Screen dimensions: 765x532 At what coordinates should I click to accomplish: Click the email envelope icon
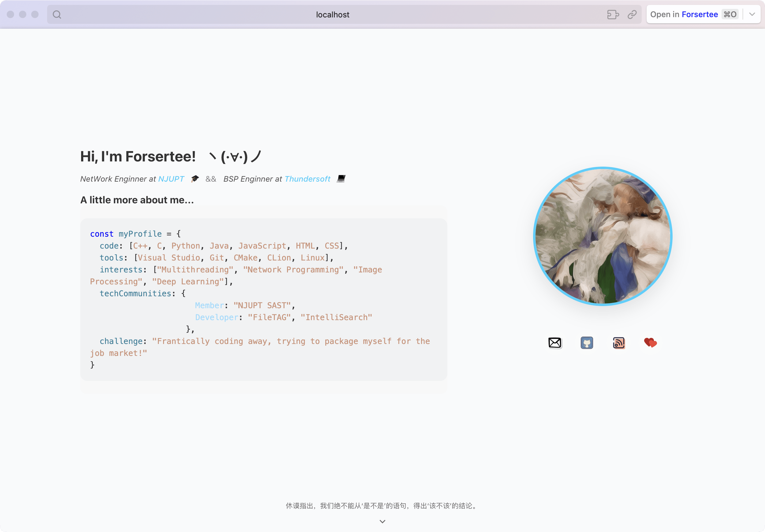555,342
